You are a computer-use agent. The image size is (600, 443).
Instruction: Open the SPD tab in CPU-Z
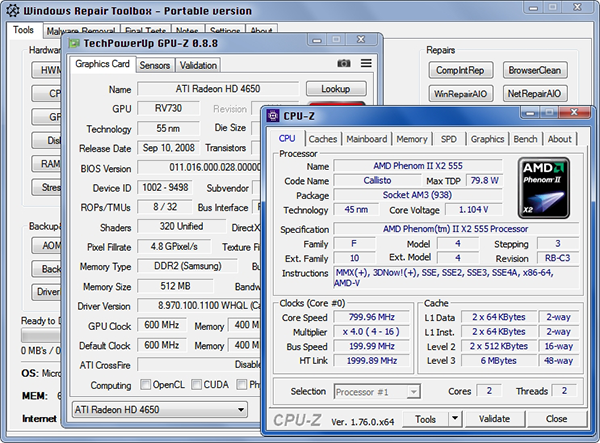(x=448, y=139)
